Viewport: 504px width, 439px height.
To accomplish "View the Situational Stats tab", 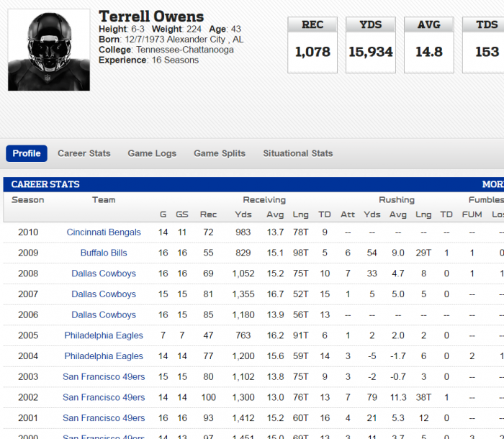I will tap(298, 153).
